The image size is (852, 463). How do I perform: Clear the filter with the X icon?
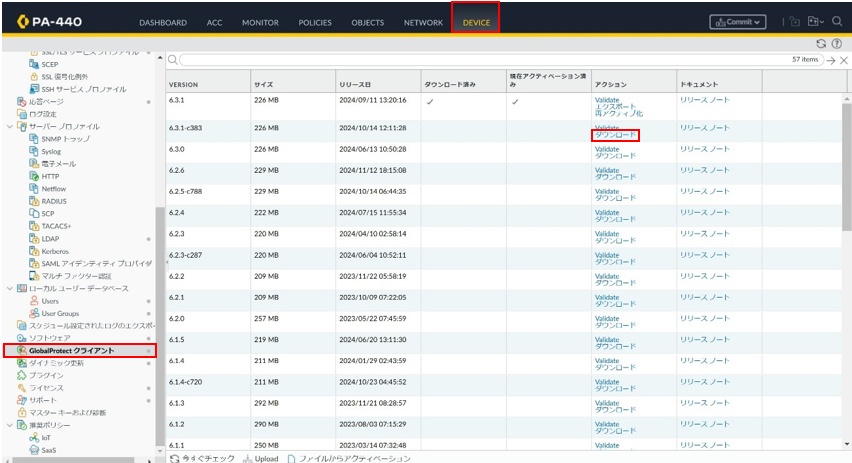(x=844, y=60)
